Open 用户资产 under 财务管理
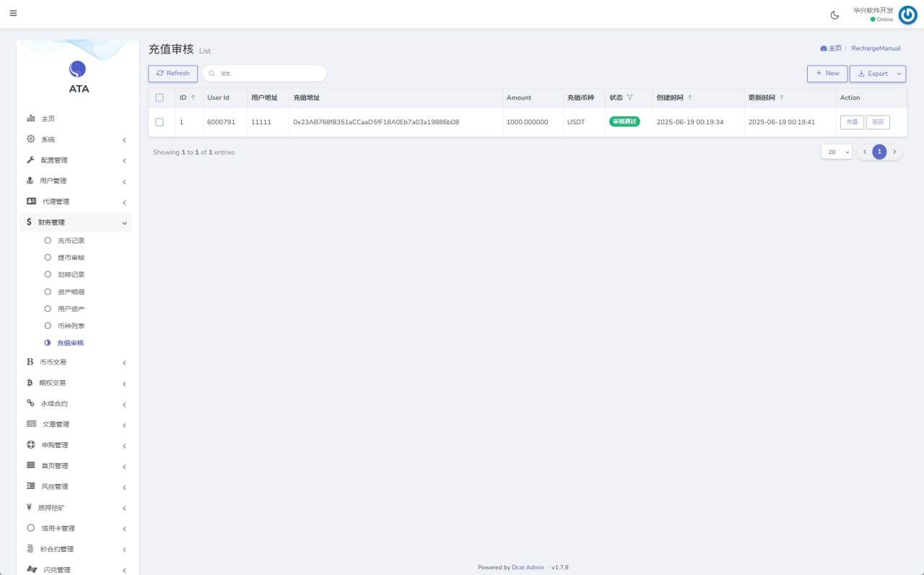 pyautogui.click(x=71, y=309)
